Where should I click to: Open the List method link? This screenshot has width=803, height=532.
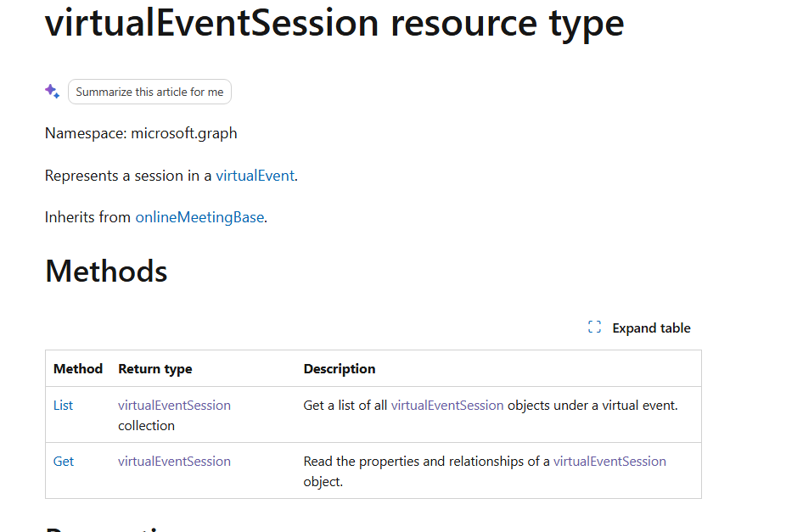[x=63, y=405]
